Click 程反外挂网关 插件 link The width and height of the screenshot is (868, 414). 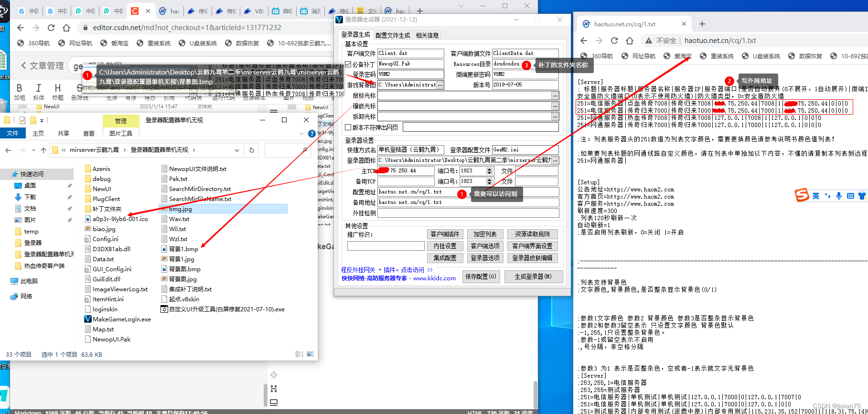point(386,270)
